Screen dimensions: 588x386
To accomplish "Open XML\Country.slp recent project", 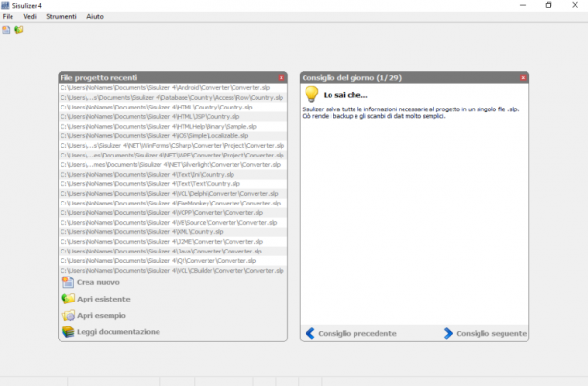I will (x=173, y=232).
